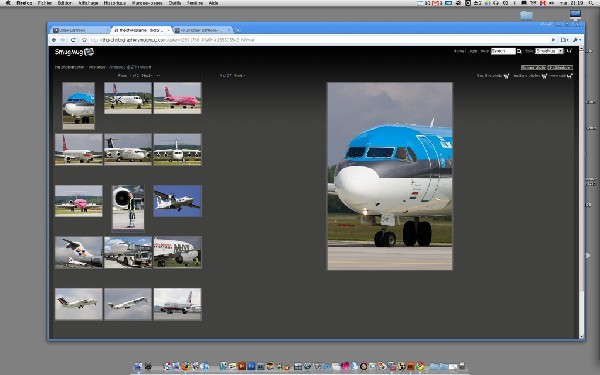Viewport: 600px width, 375px height.
Task: Open the shopping cart icon beside Style dropdown
Action: pyautogui.click(x=569, y=51)
